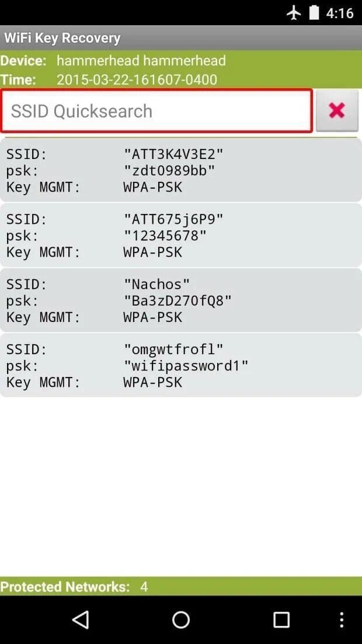Tap airplane mode icon in status bar

point(294,12)
